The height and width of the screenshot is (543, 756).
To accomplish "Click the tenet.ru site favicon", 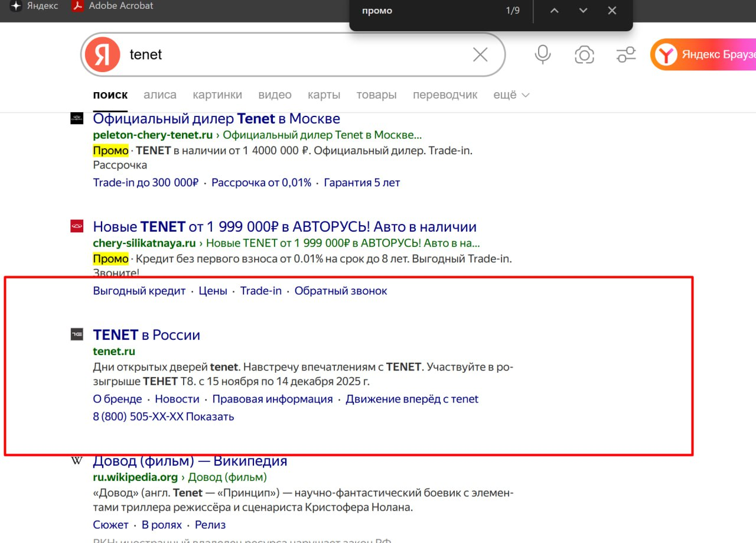I will pyautogui.click(x=77, y=334).
